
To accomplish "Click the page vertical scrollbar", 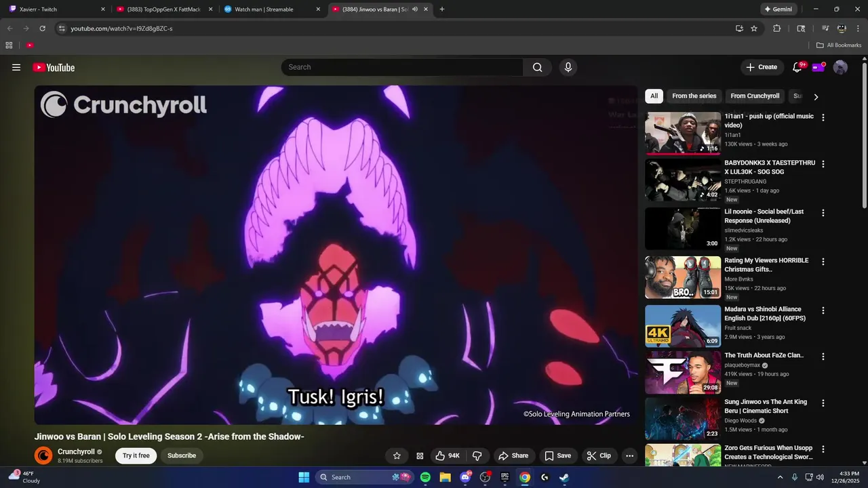I will point(864,136).
